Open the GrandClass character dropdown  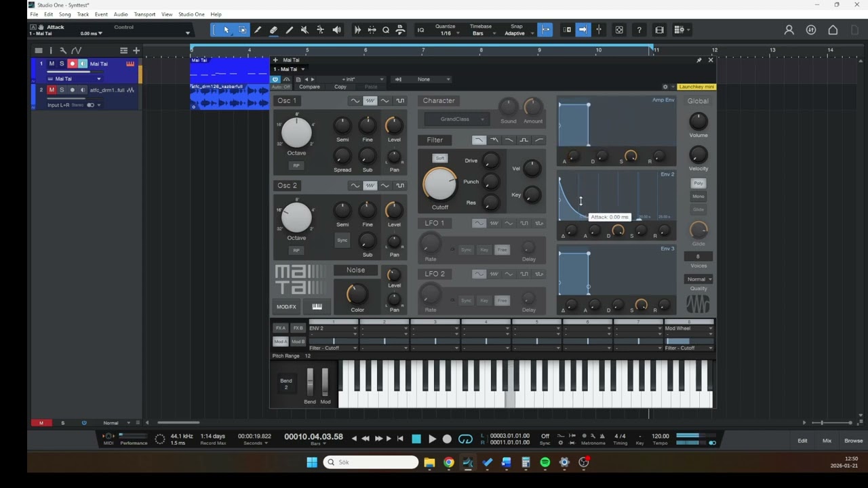[x=456, y=119]
